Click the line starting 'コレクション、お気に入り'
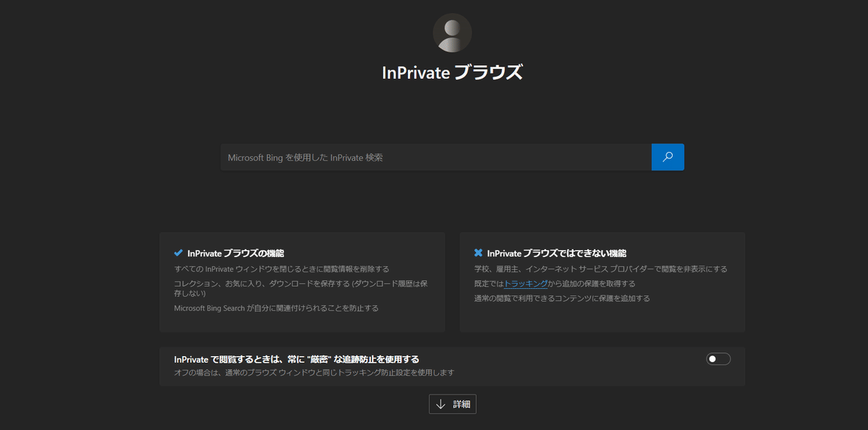 coord(301,288)
